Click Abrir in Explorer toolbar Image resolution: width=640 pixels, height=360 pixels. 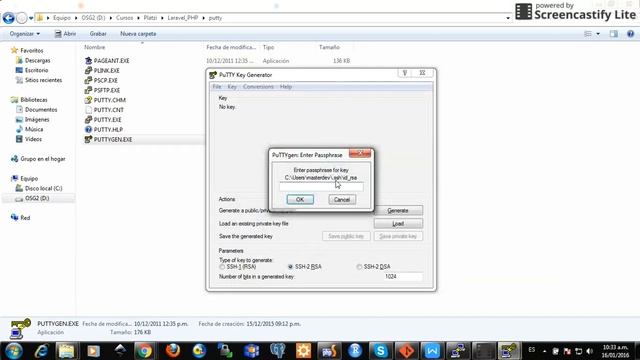point(65,34)
